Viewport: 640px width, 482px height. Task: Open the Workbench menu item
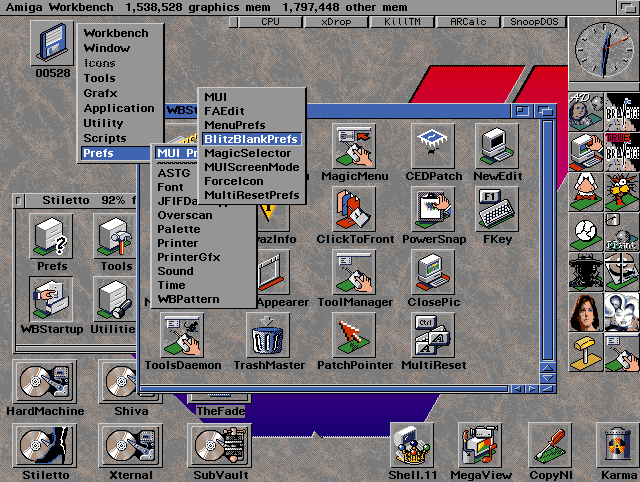[116, 33]
